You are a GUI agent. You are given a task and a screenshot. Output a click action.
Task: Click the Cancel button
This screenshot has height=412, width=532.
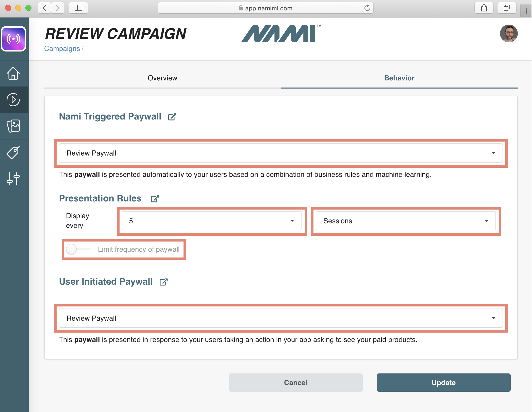point(295,383)
